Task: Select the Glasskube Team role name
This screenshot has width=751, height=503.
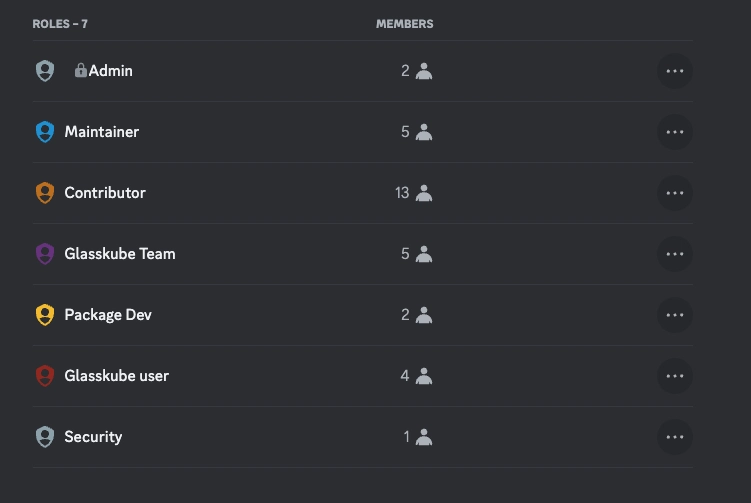Action: pyautogui.click(x=120, y=254)
